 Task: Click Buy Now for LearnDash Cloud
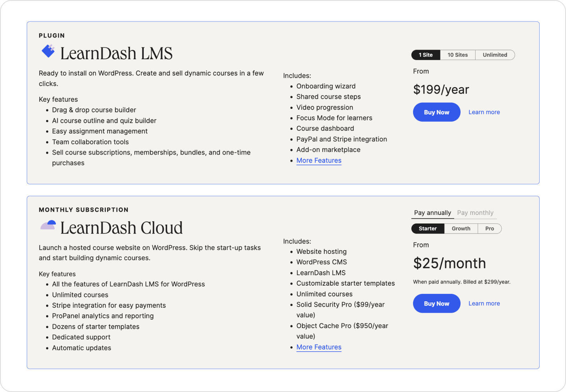click(x=437, y=303)
